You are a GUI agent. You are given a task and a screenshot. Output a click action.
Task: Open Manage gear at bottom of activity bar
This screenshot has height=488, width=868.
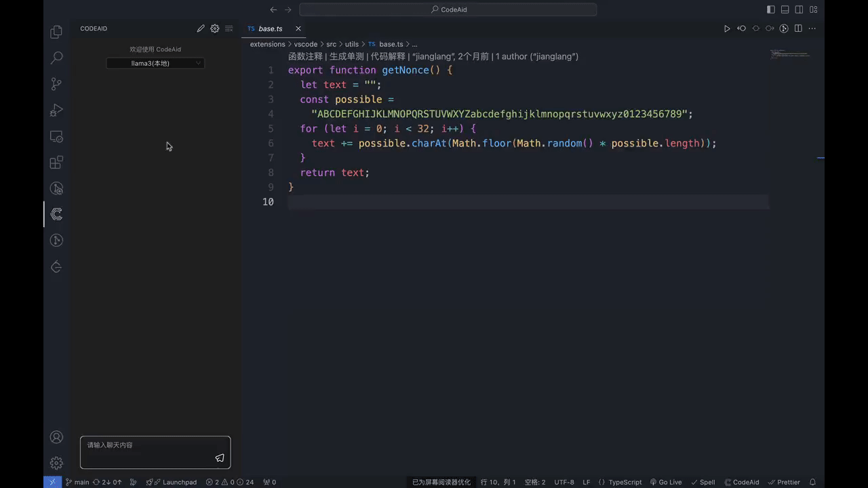56,463
